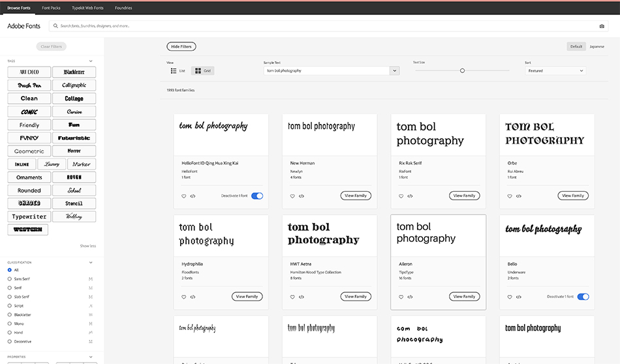Click the font search input field
620x364 pixels.
328,26
